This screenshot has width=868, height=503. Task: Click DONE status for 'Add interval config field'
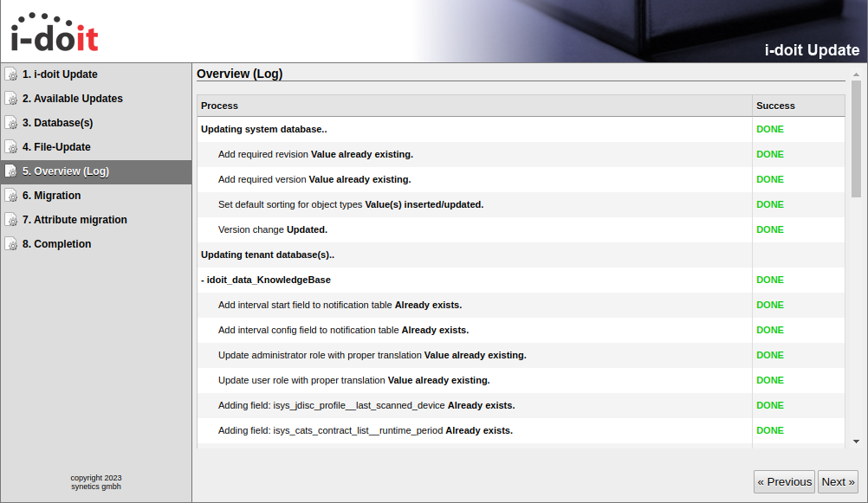(x=770, y=331)
